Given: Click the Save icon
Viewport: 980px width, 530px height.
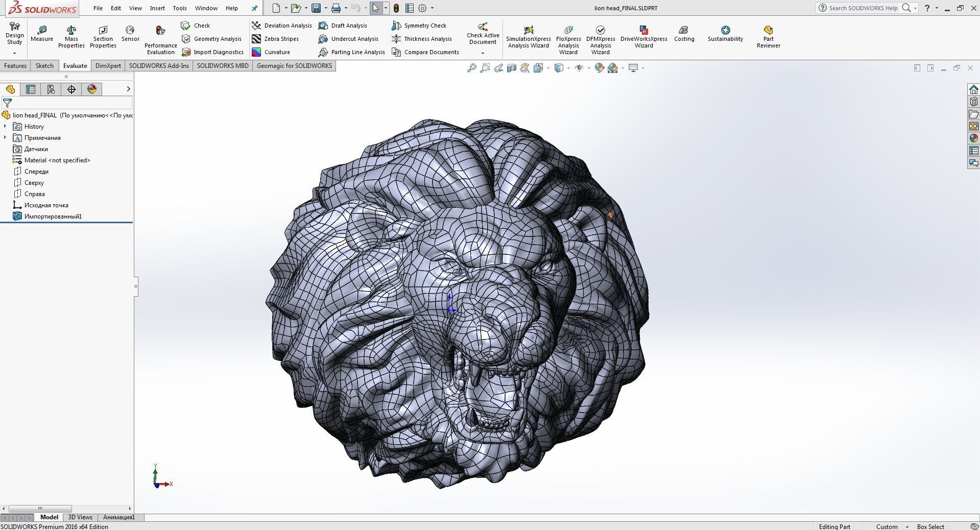Looking at the screenshot, I should tap(316, 8).
